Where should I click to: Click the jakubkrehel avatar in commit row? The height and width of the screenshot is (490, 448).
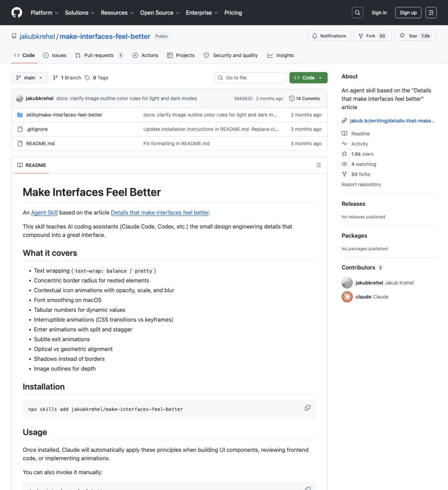(19, 98)
